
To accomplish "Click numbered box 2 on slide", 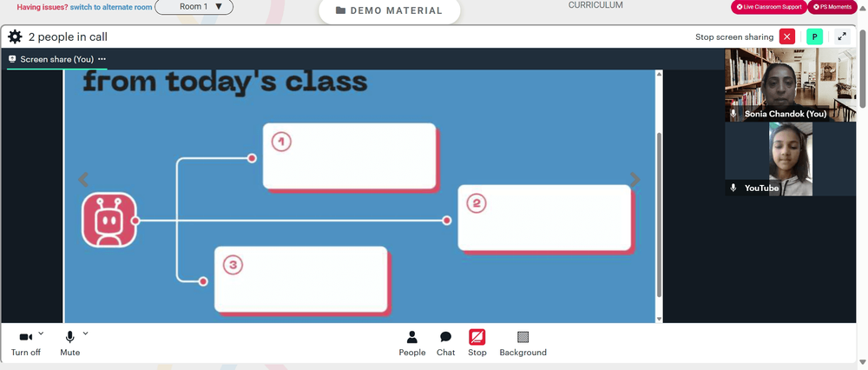I will click(544, 218).
